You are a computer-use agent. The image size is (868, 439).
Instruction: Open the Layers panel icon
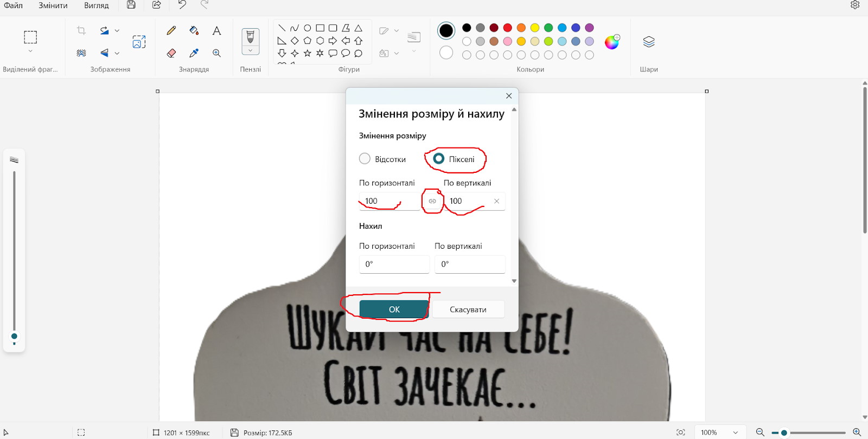[649, 42]
